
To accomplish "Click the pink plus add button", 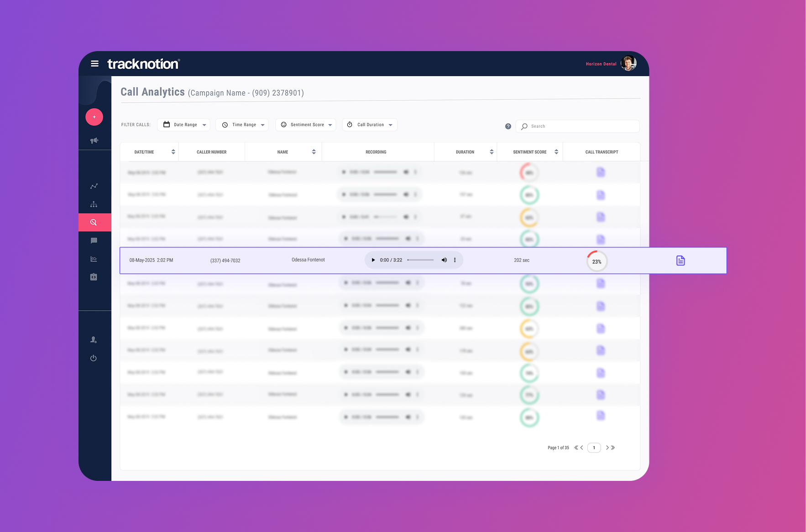I will click(x=94, y=117).
